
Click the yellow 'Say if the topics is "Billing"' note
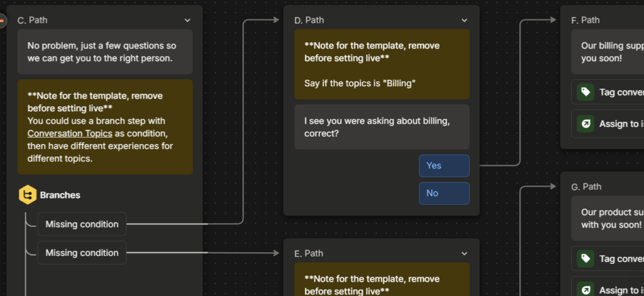coord(382,64)
